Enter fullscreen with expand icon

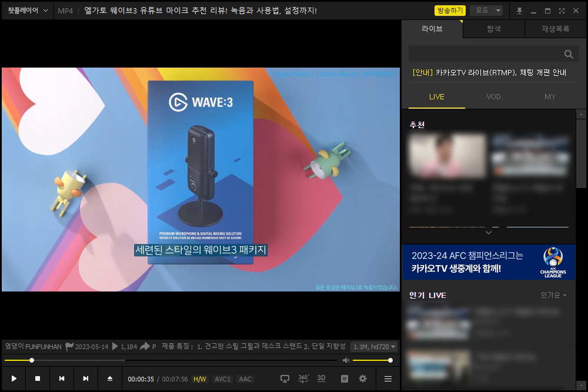562,11
